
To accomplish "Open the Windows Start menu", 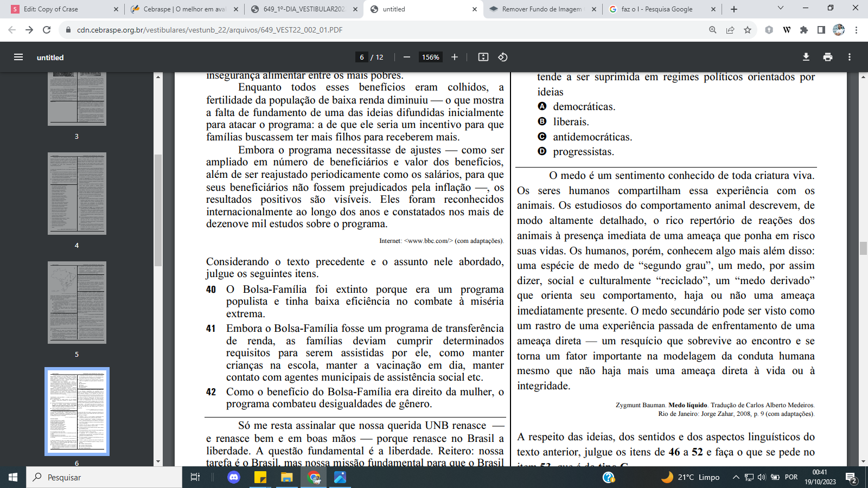I will coord(13,477).
